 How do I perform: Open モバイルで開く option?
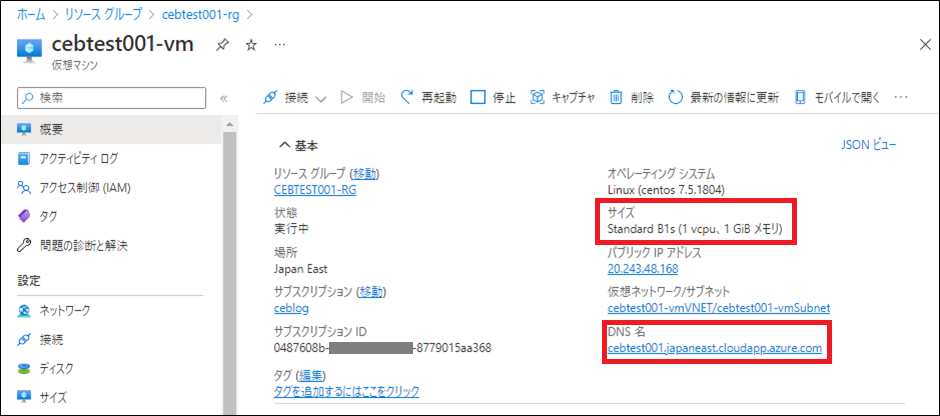click(838, 98)
